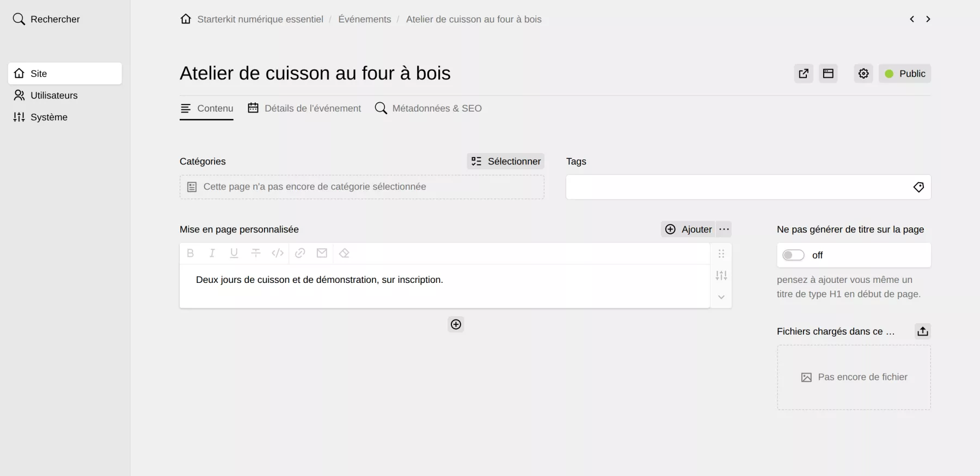Click the Ajouter block button

689,229
